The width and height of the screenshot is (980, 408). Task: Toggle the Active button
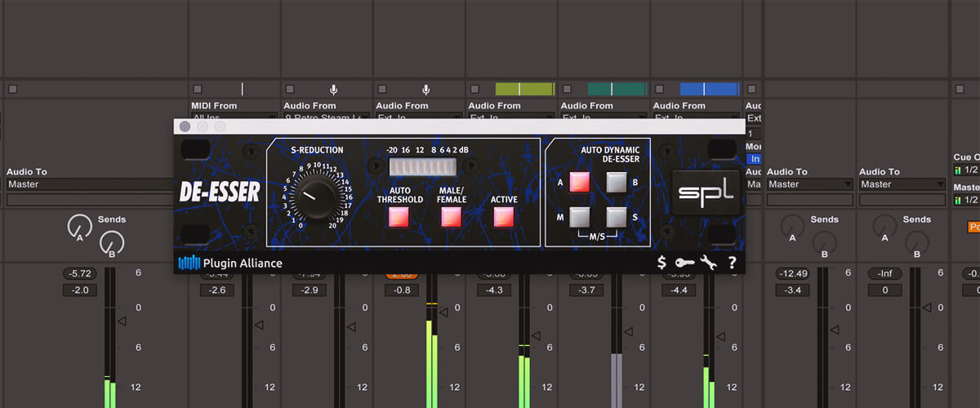(504, 217)
